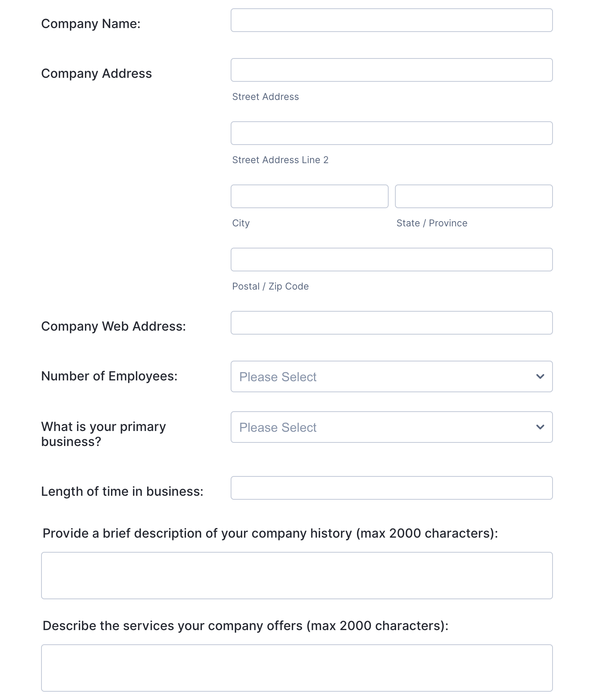
Task: Open the Number of Employees dropdown
Action: pyautogui.click(x=391, y=376)
